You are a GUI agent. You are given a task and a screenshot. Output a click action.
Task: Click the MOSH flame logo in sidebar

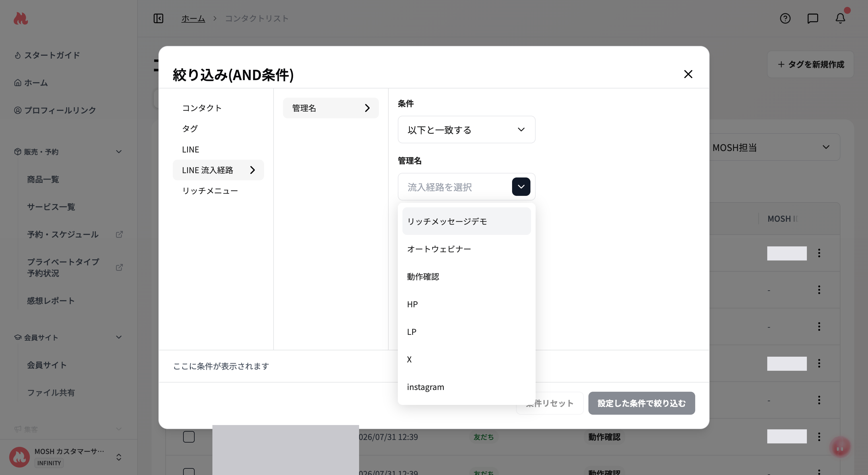coord(21,18)
